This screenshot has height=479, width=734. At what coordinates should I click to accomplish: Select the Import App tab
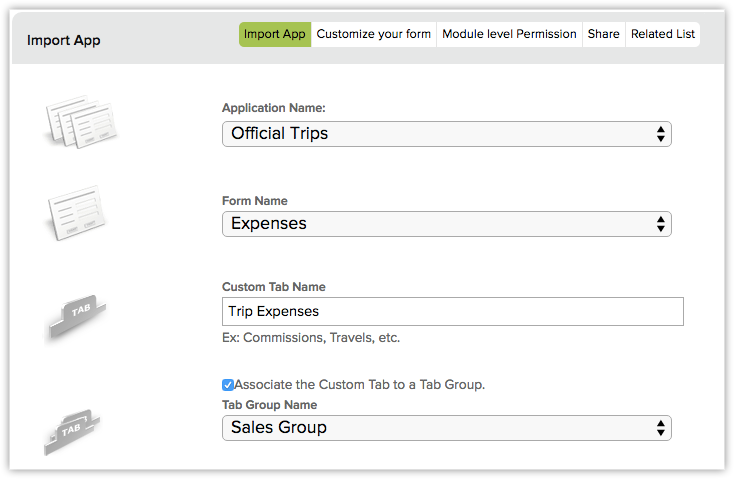[275, 34]
